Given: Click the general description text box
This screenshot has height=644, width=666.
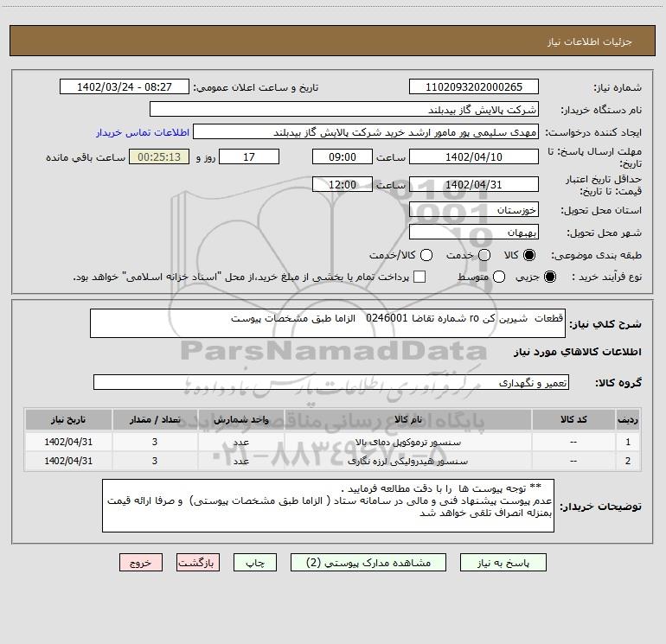Looking at the screenshot, I should [x=328, y=323].
